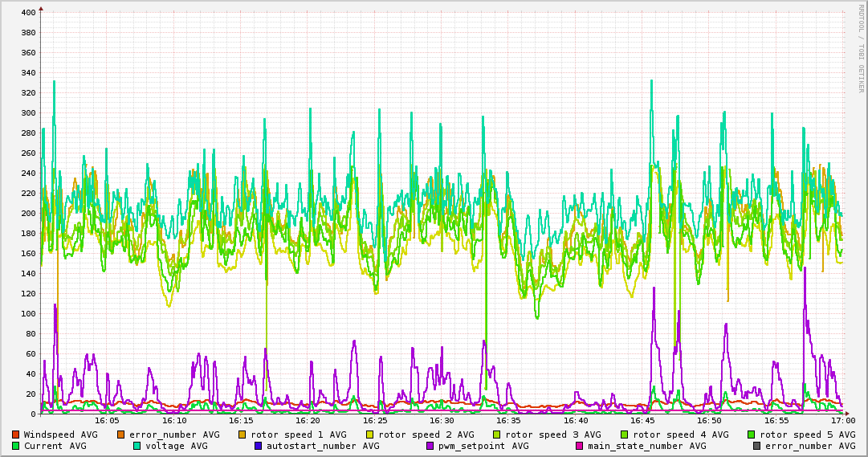Select the green Current AVG legend swatch
Viewport: 868px width, 457px height.
click(x=16, y=446)
